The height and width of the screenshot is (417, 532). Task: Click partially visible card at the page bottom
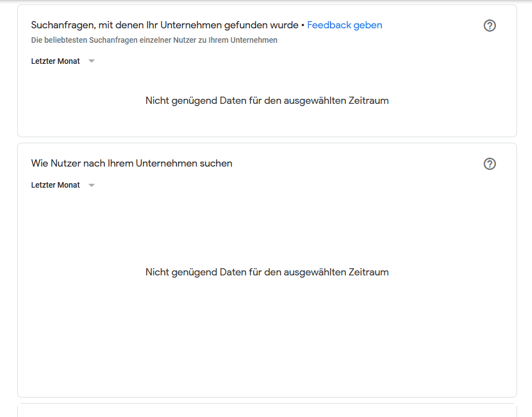pyautogui.click(x=267, y=410)
